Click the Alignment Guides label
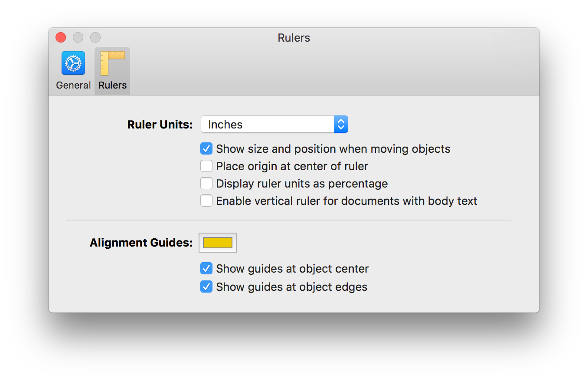Viewport: 588px width, 382px height. click(141, 243)
